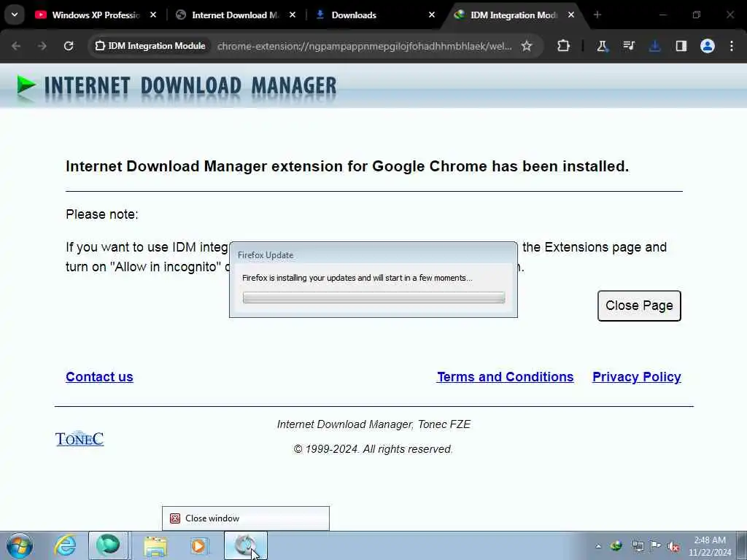Click the heading about extension installed
The image size is (747, 560).
(x=347, y=166)
